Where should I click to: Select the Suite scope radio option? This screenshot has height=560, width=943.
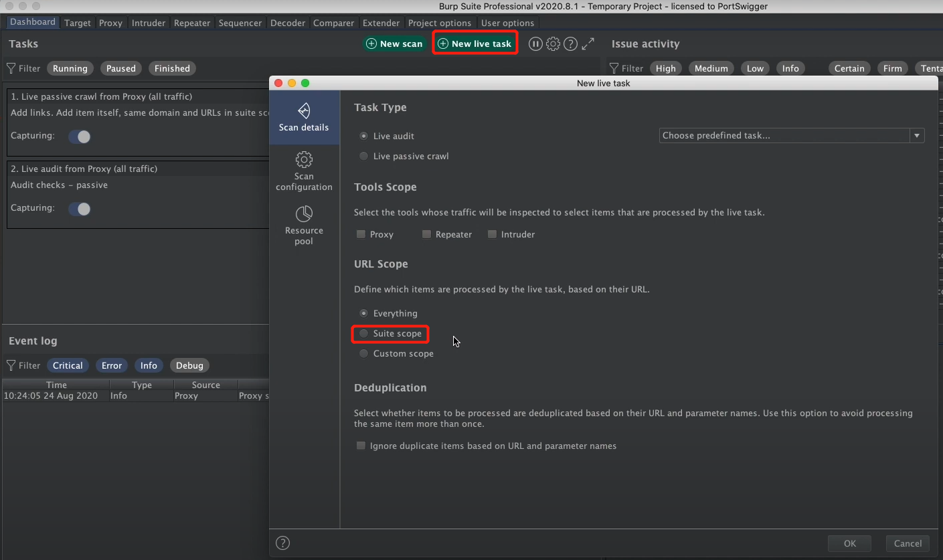point(363,333)
